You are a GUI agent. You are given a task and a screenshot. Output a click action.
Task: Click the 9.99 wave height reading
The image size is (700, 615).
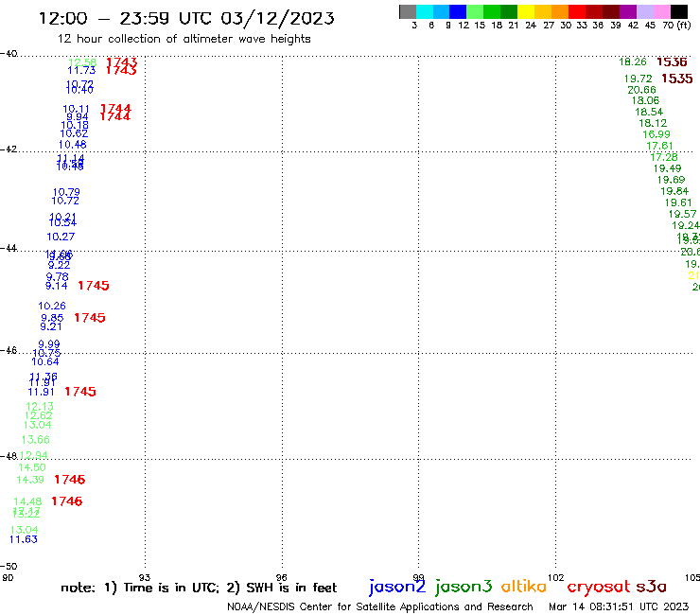tap(49, 344)
